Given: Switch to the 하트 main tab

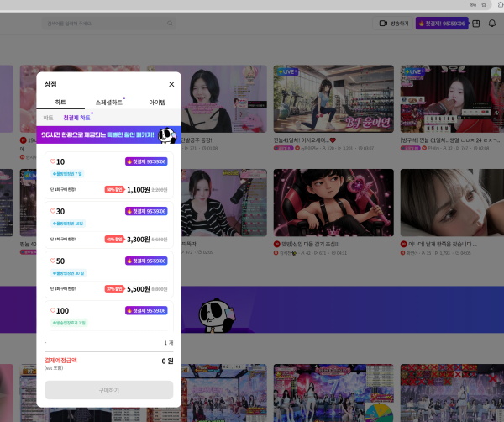Looking at the screenshot, I should [x=60, y=102].
